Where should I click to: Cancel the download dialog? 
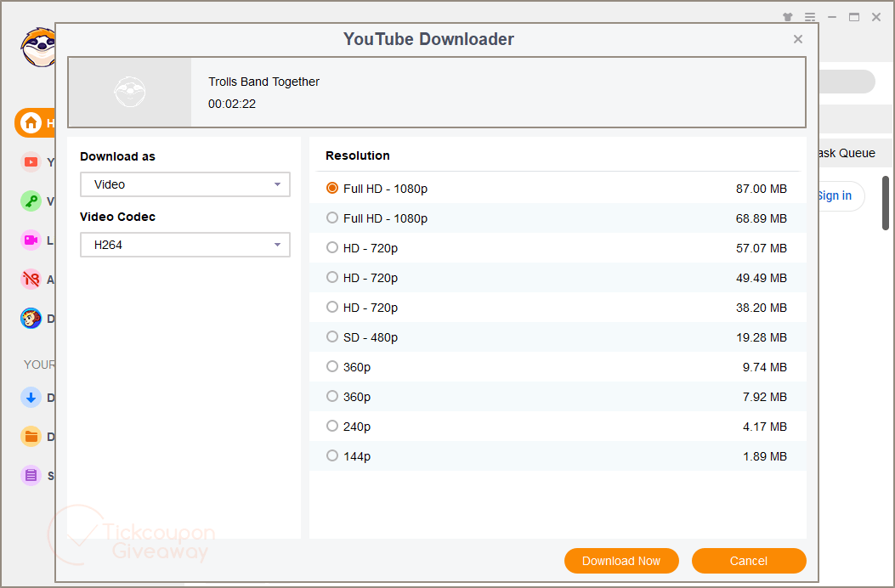point(749,561)
